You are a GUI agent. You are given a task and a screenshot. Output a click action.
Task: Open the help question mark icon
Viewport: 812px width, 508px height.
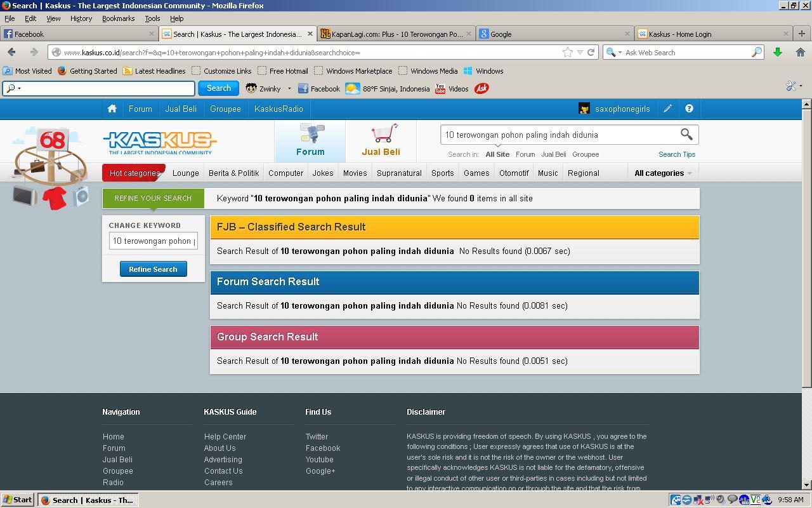[x=689, y=109]
